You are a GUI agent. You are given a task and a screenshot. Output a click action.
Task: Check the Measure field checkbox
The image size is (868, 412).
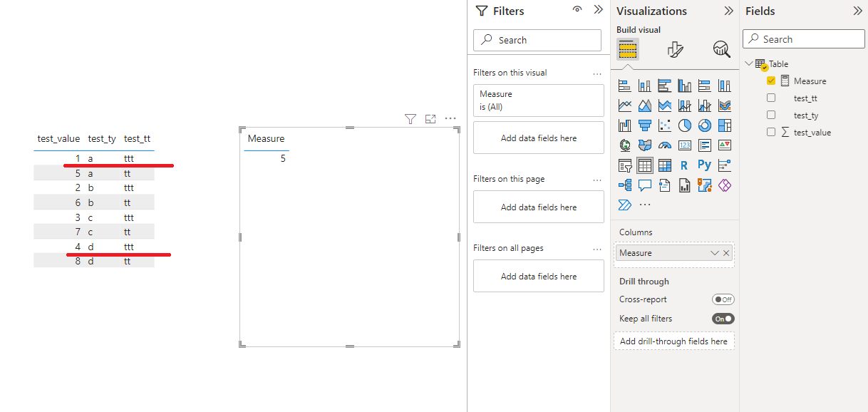pos(771,81)
